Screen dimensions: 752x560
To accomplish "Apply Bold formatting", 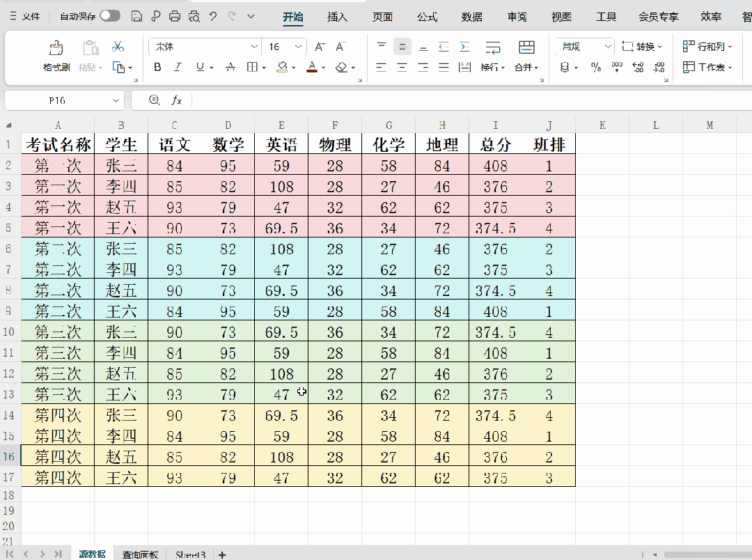I will pos(157,67).
